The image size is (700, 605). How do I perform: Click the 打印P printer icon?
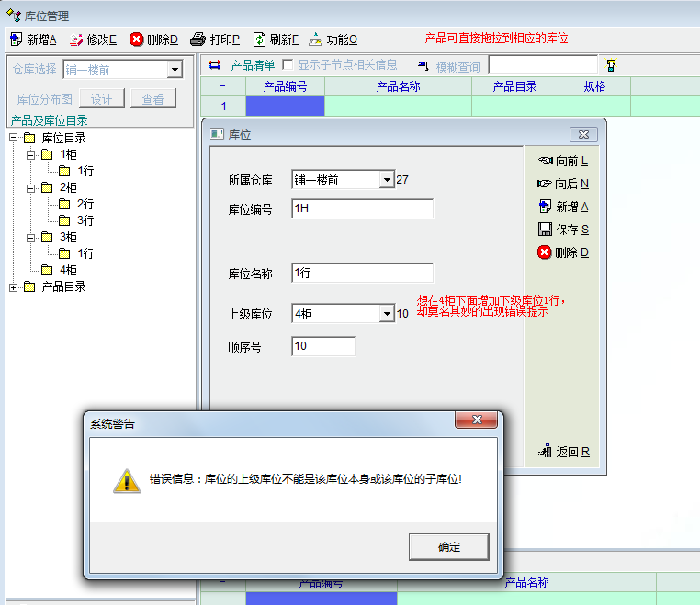pos(198,39)
